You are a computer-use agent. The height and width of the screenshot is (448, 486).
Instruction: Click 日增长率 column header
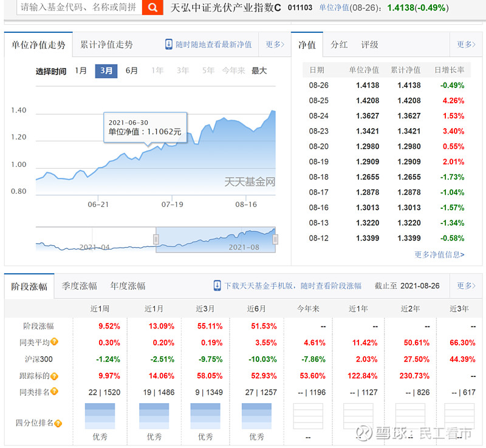450,70
